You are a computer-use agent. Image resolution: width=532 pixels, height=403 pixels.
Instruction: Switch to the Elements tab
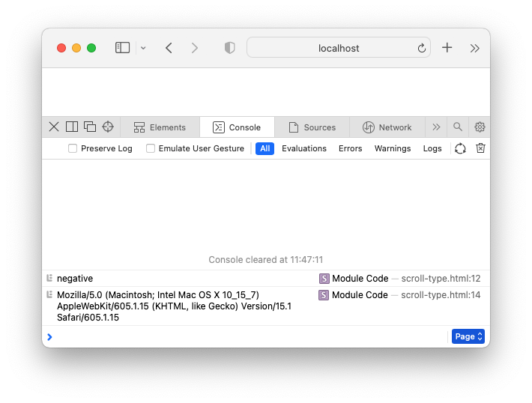pos(160,127)
